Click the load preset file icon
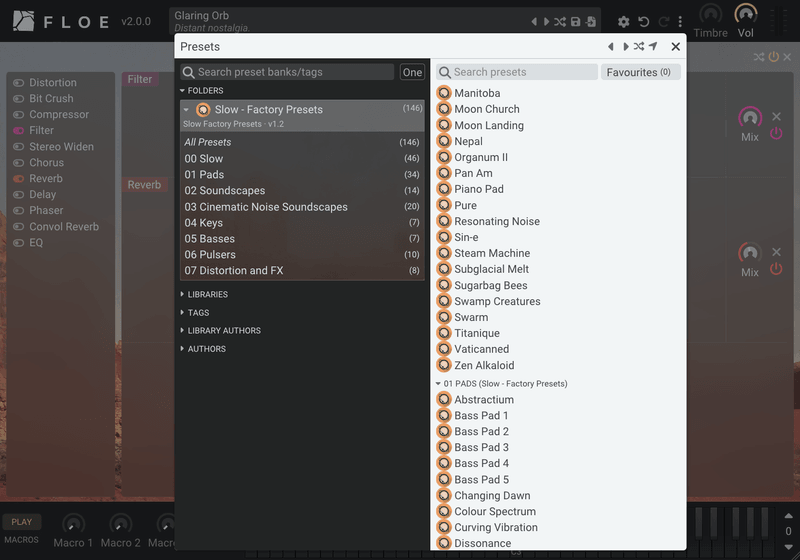 click(591, 22)
